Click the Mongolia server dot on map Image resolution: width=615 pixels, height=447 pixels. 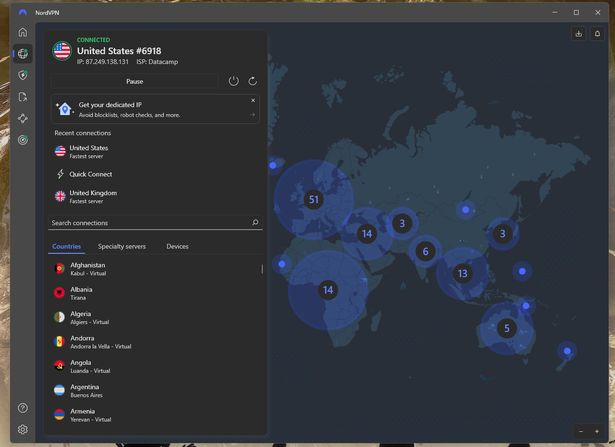point(466,210)
